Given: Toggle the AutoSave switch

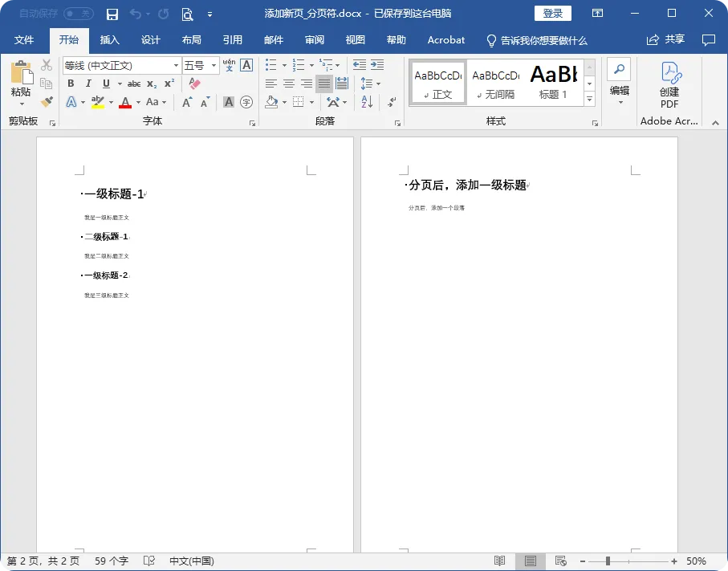Looking at the screenshot, I should coord(79,14).
